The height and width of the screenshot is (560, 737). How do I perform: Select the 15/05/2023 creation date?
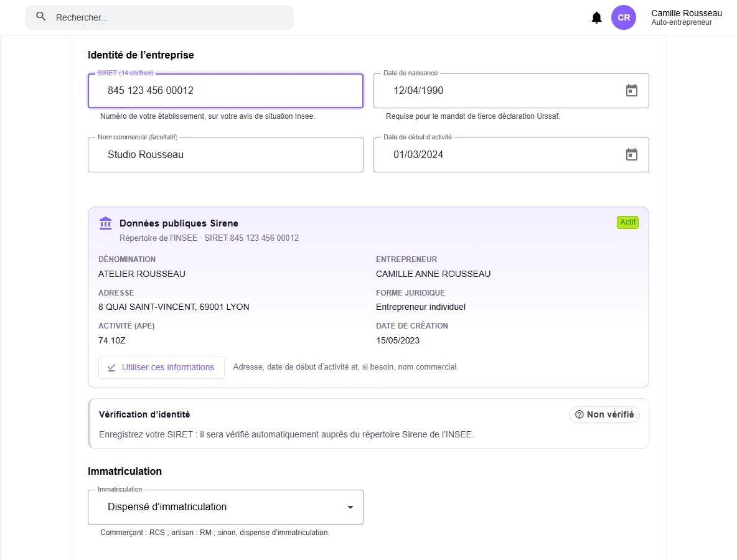[x=398, y=340]
